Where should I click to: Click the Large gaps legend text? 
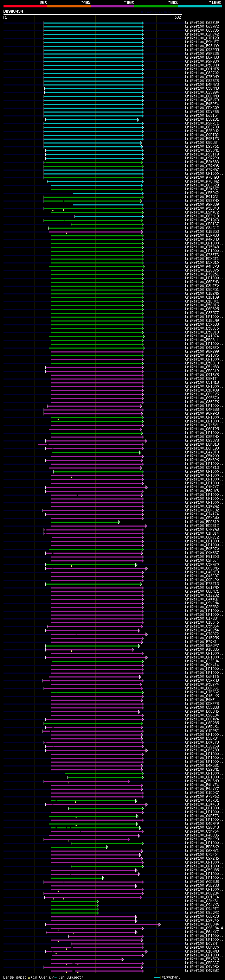tap(43, 977)
